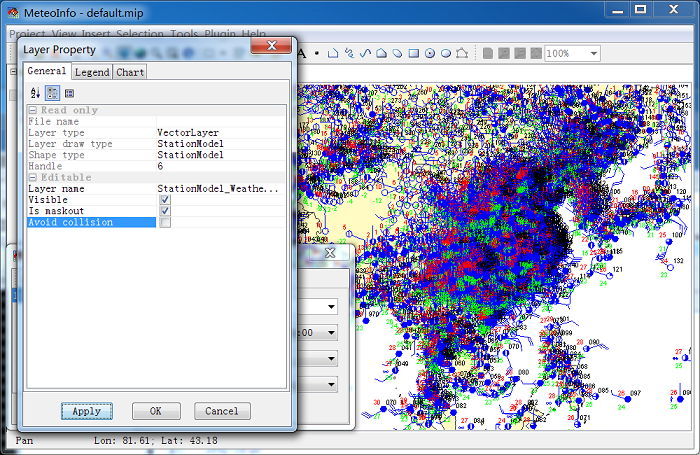Click the Apply button
The height and width of the screenshot is (455, 700).
click(87, 411)
